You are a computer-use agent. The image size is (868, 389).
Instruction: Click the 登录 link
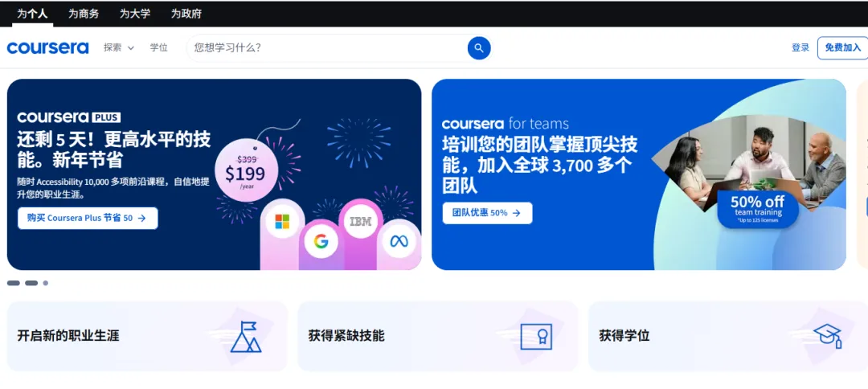[x=800, y=48]
